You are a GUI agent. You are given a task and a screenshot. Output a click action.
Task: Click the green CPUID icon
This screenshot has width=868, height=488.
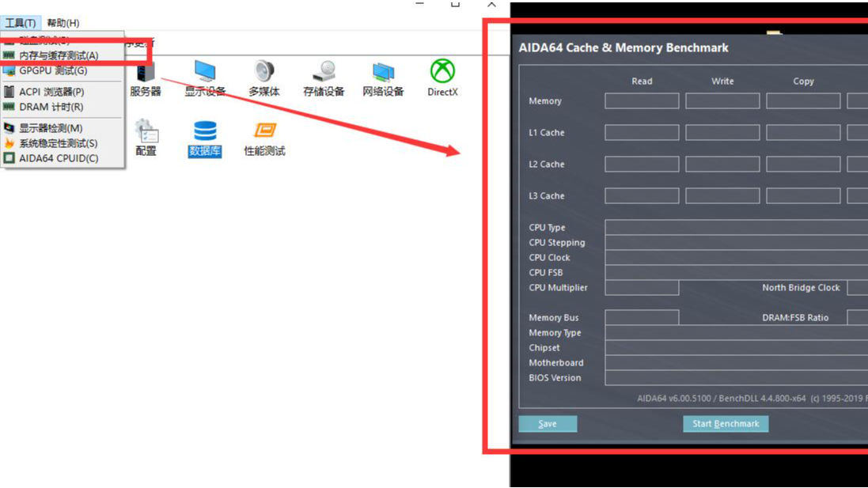point(9,158)
